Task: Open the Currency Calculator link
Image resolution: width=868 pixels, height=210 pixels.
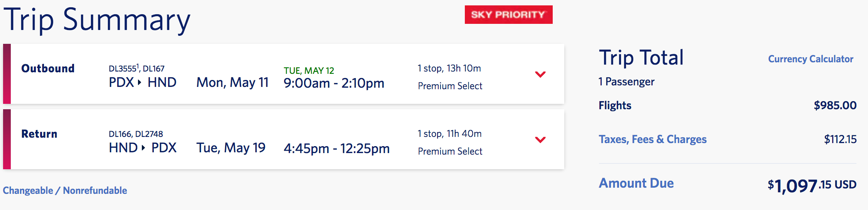Action: [810, 59]
